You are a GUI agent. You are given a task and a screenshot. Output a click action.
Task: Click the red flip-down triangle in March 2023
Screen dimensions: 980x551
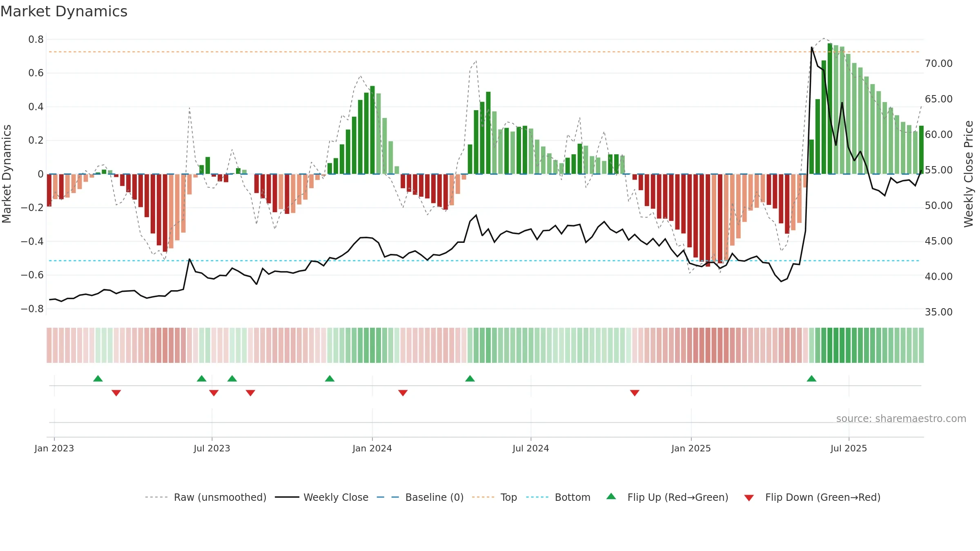[x=116, y=393]
